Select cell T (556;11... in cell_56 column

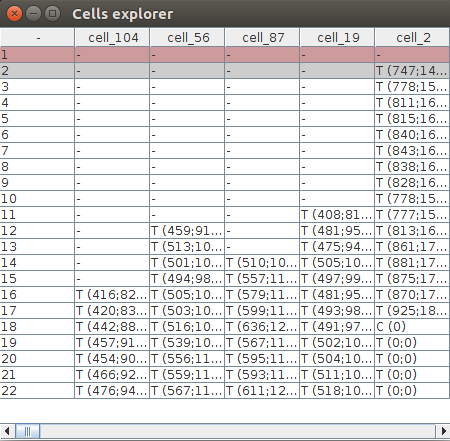tap(187, 359)
